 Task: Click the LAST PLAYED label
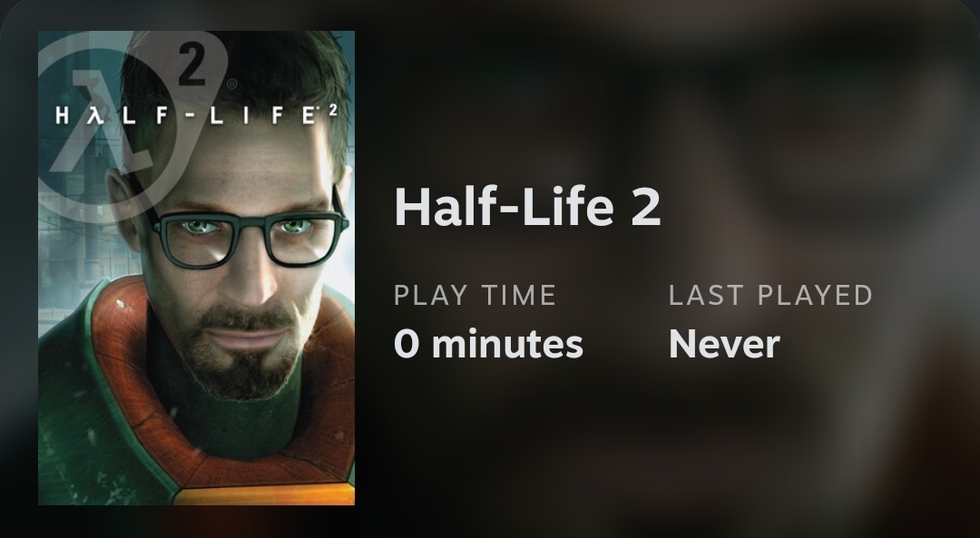point(770,295)
